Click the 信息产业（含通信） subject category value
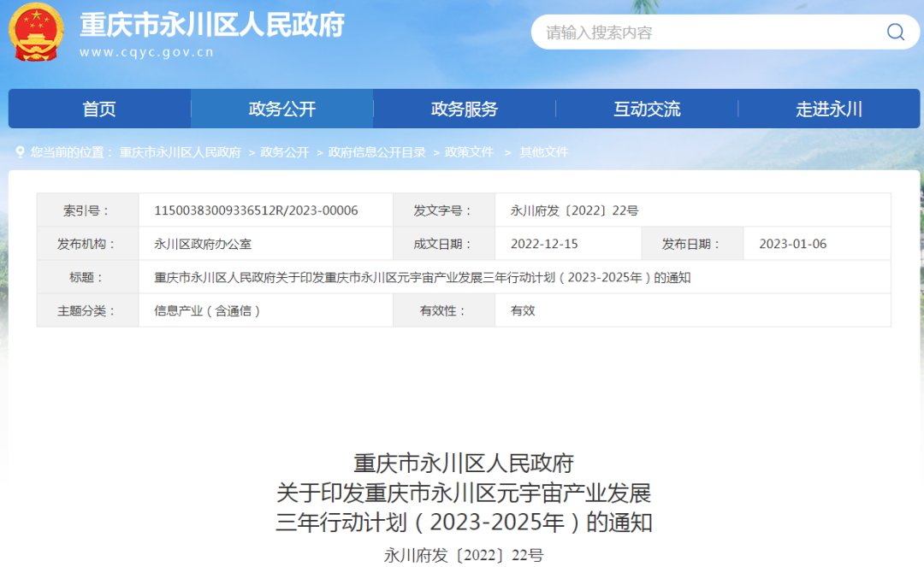 [x=207, y=310]
